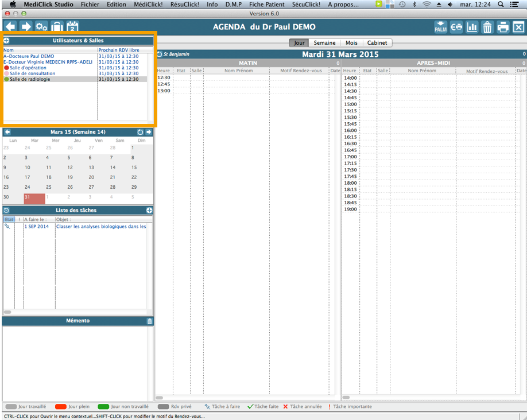Open the RésuClick! menu
527x420 pixels.
(x=184, y=5)
